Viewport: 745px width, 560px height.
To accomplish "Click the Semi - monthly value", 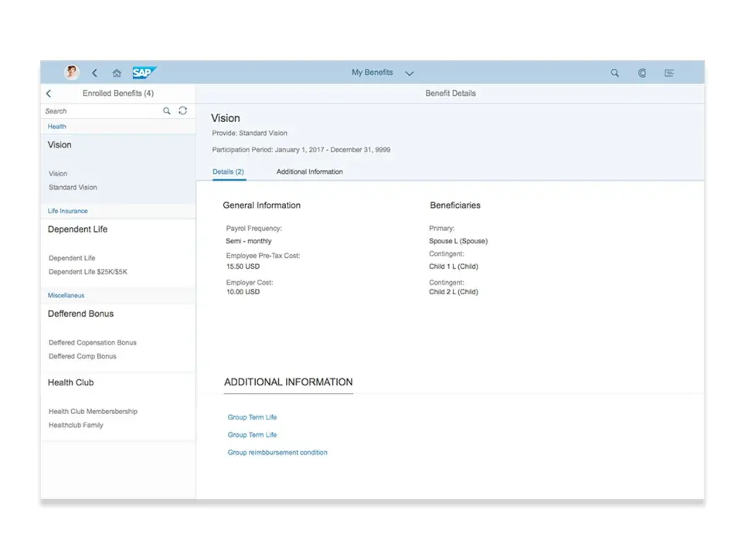I will (249, 241).
